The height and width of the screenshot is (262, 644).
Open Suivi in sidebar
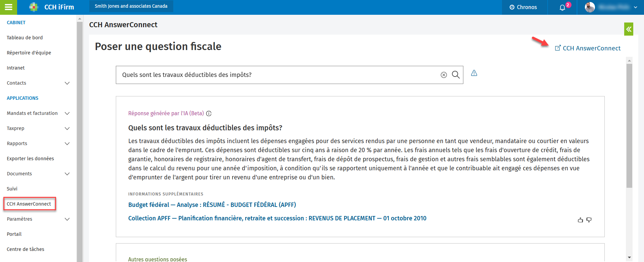point(12,189)
